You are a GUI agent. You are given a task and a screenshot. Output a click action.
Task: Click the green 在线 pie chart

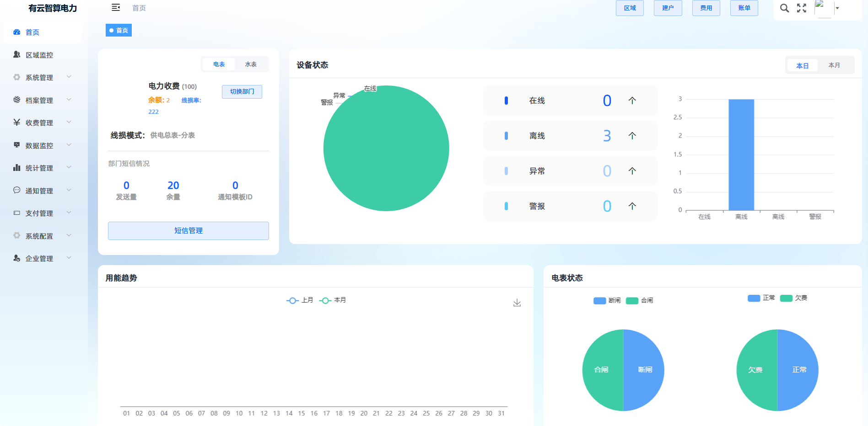[x=386, y=149]
